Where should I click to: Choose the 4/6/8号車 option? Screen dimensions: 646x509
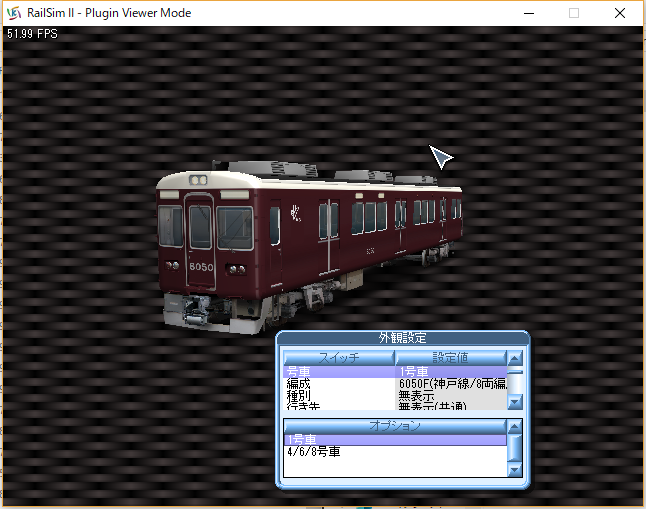pyautogui.click(x=395, y=452)
